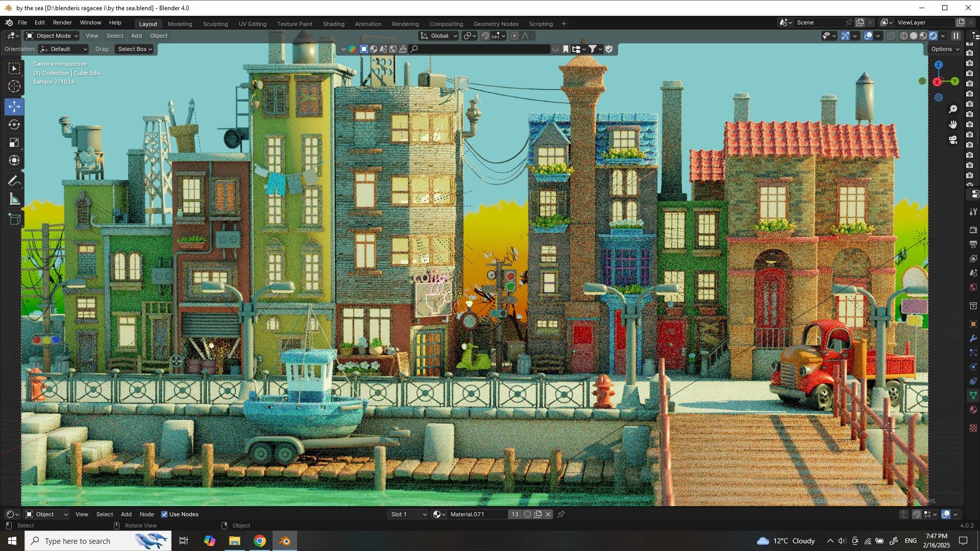This screenshot has width=980, height=551.
Task: Toggle fake user shield for Material.071
Action: coord(528,514)
